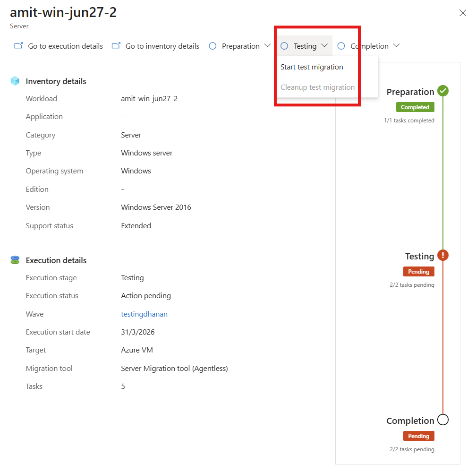The width and height of the screenshot is (476, 473).
Task: Choose Start test migration
Action: [312, 67]
